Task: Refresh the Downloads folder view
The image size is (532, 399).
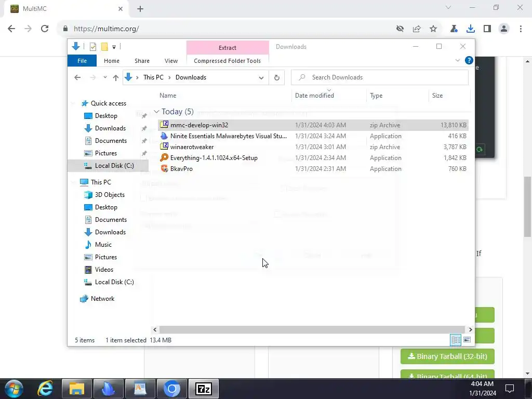Action: pyautogui.click(x=276, y=77)
